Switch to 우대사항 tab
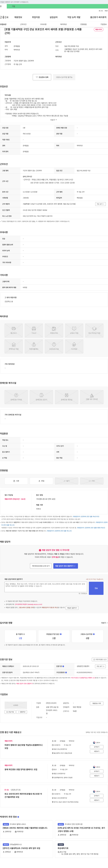108x868 pixels. [x=43, y=24]
